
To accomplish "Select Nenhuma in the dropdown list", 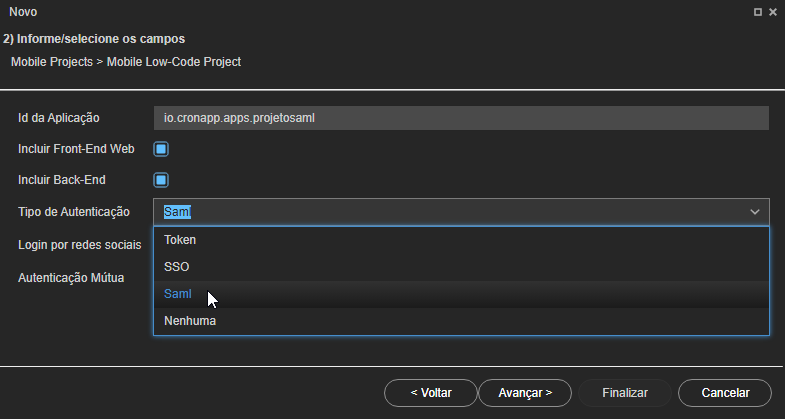I will pyautogui.click(x=461, y=321).
